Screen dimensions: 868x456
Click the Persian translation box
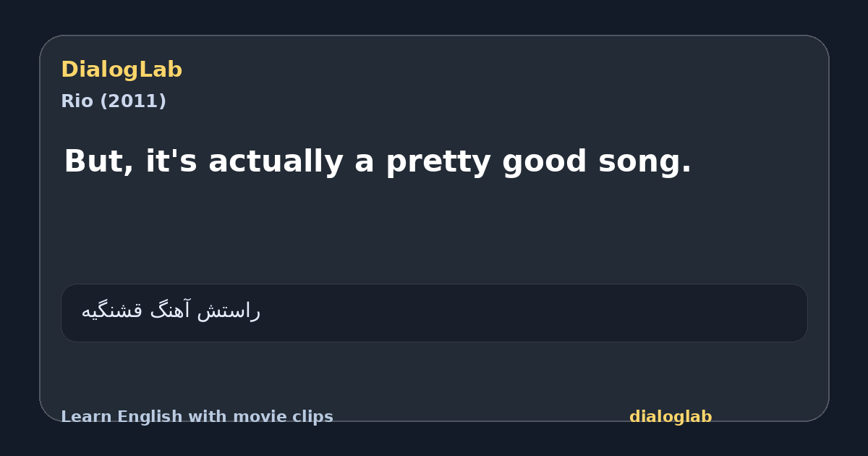point(434,313)
